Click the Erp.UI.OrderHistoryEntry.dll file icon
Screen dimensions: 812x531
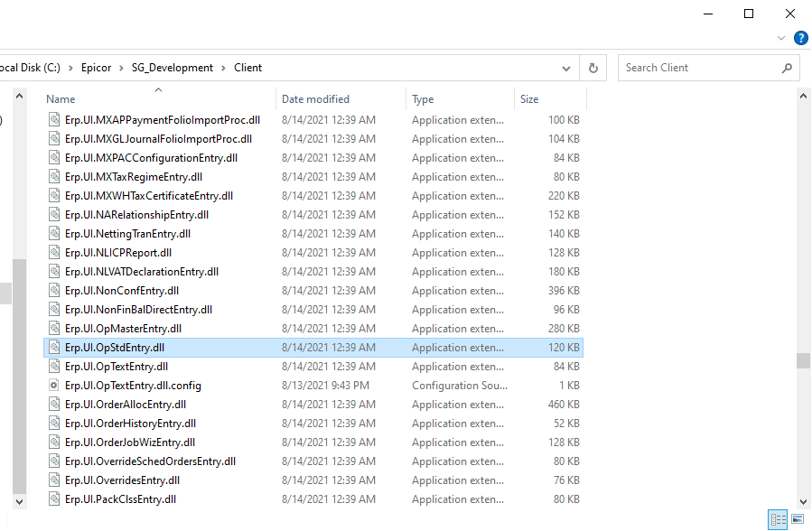coord(54,424)
